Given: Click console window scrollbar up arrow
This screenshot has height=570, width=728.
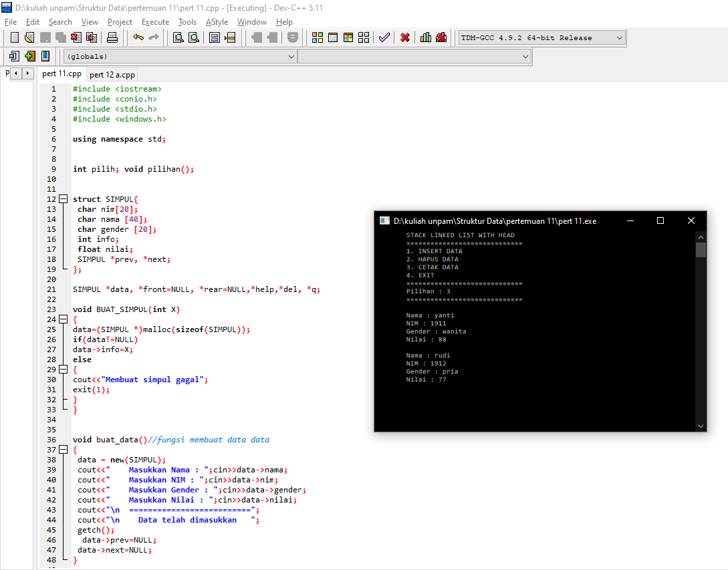Looking at the screenshot, I should point(701,237).
